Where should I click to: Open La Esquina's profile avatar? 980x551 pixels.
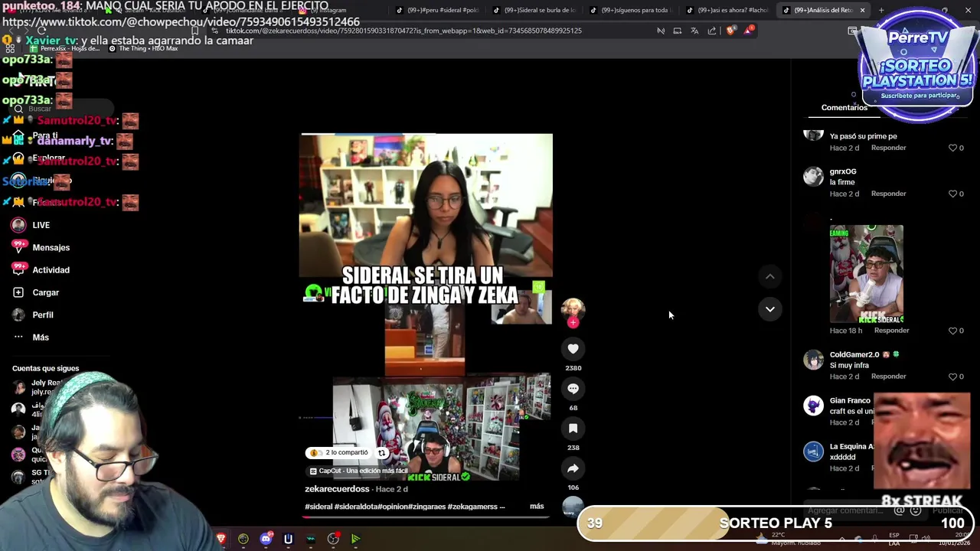813,451
